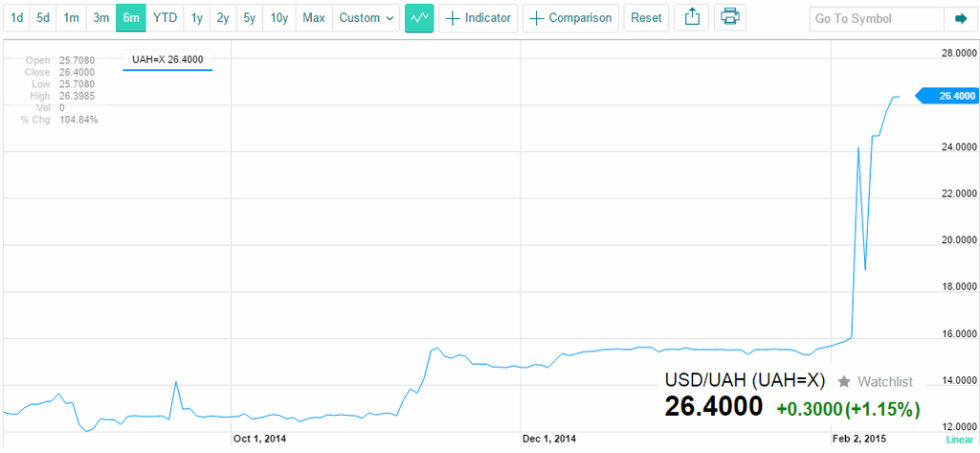Add an Indicator to the chart
Viewport: 980px width, 453px height.
coord(479,18)
